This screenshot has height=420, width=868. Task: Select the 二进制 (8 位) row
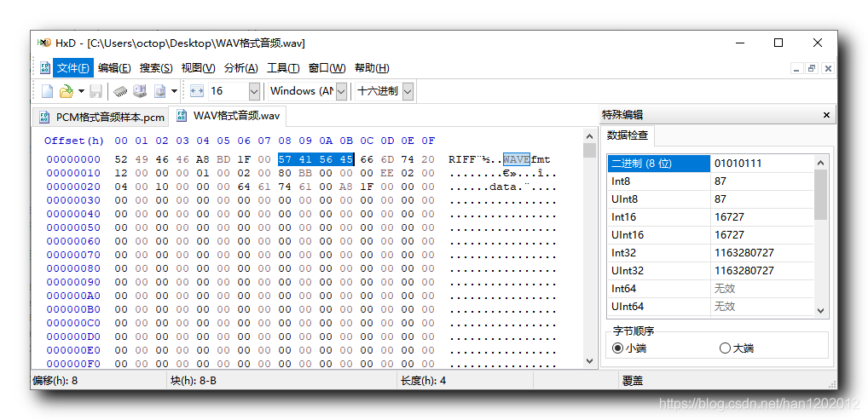(x=711, y=164)
